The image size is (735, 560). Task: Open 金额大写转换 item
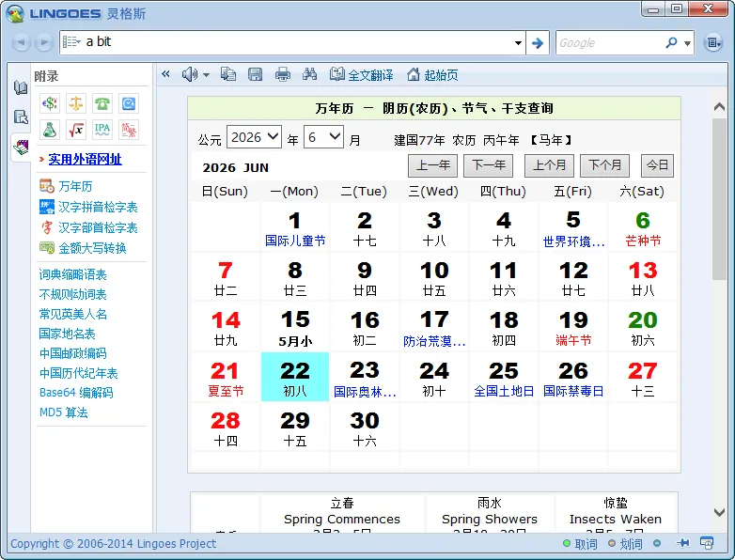coord(83,248)
